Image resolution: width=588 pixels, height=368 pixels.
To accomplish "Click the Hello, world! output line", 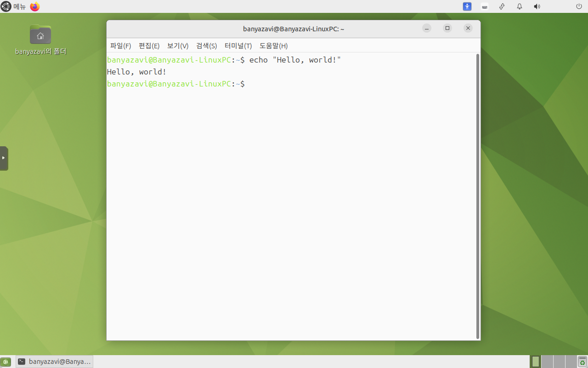I will pyautogui.click(x=136, y=72).
